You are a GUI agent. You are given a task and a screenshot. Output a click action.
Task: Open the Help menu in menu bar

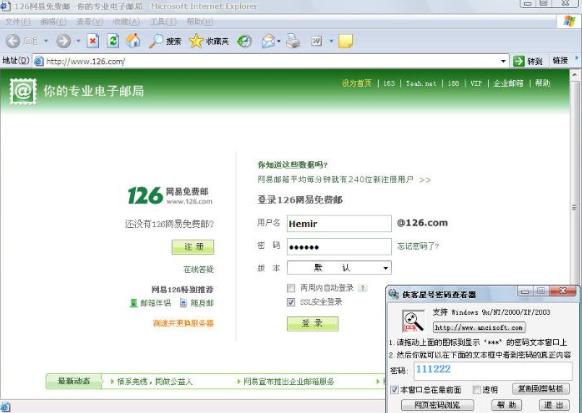click(200, 22)
